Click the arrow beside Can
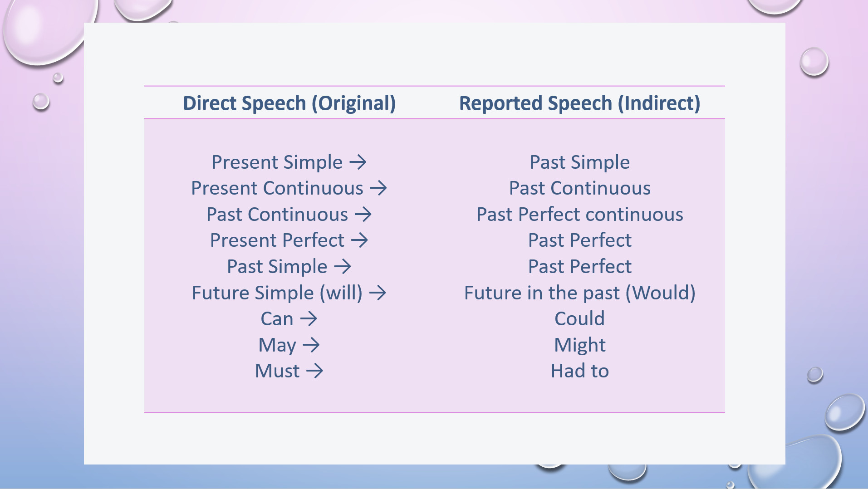The height and width of the screenshot is (489, 868). [x=309, y=319]
